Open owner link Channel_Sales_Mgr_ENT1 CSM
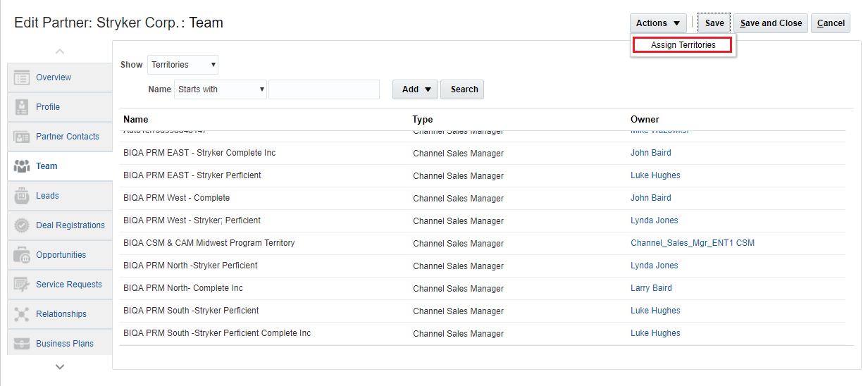The image size is (868, 386). [693, 243]
